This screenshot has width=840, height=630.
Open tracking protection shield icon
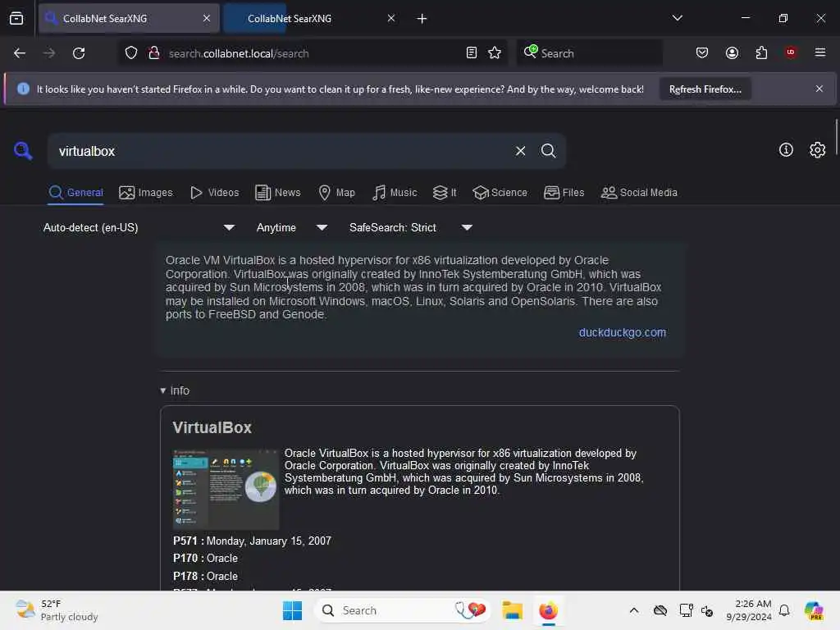[x=131, y=53]
